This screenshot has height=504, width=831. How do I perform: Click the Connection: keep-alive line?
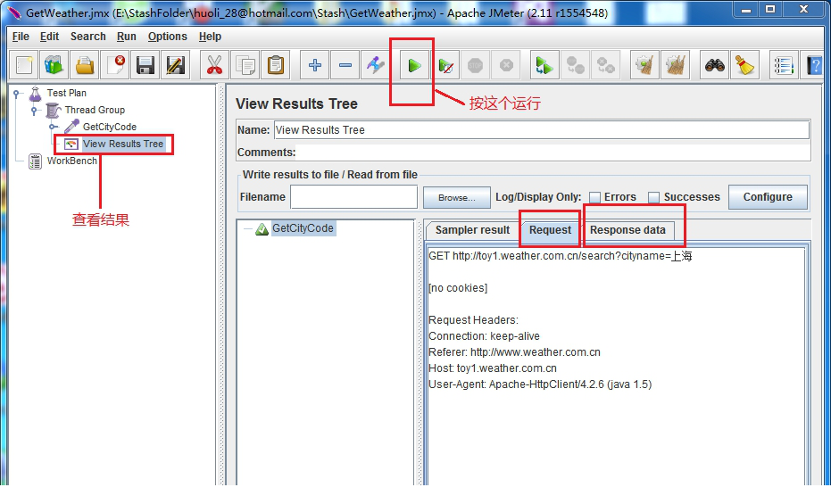[484, 336]
